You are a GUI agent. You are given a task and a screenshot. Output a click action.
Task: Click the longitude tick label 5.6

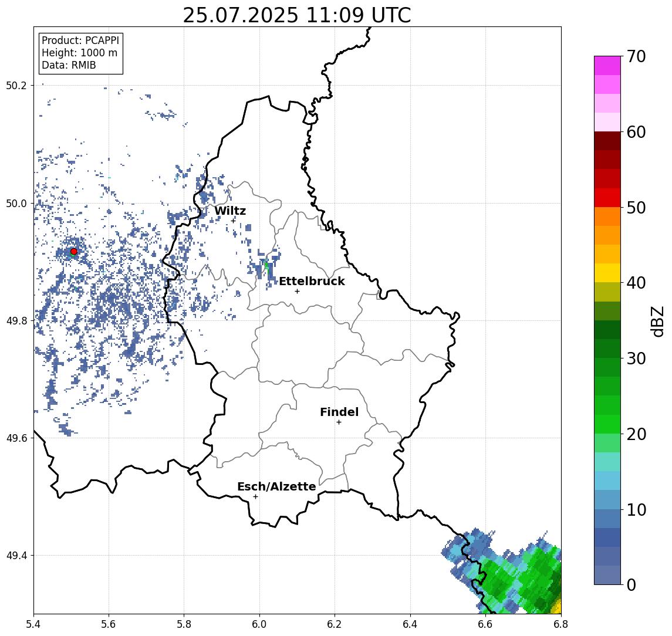[109, 624]
